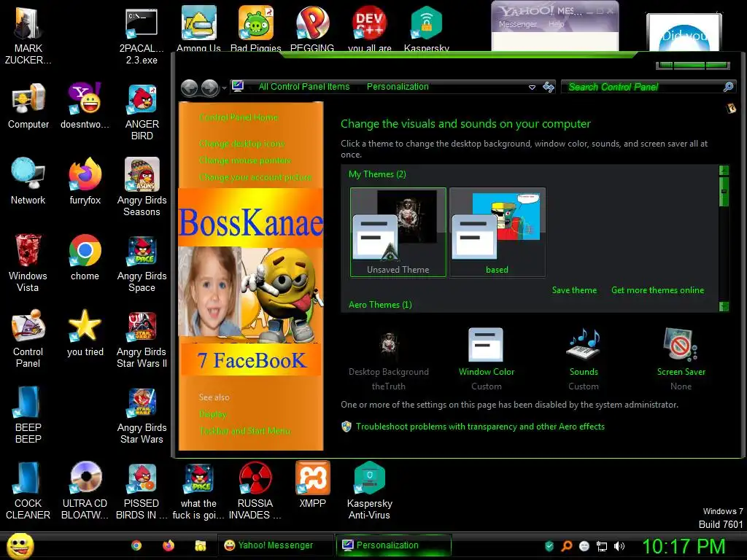
Task: Launch the ANGER BIRD shortcut
Action: (142, 112)
